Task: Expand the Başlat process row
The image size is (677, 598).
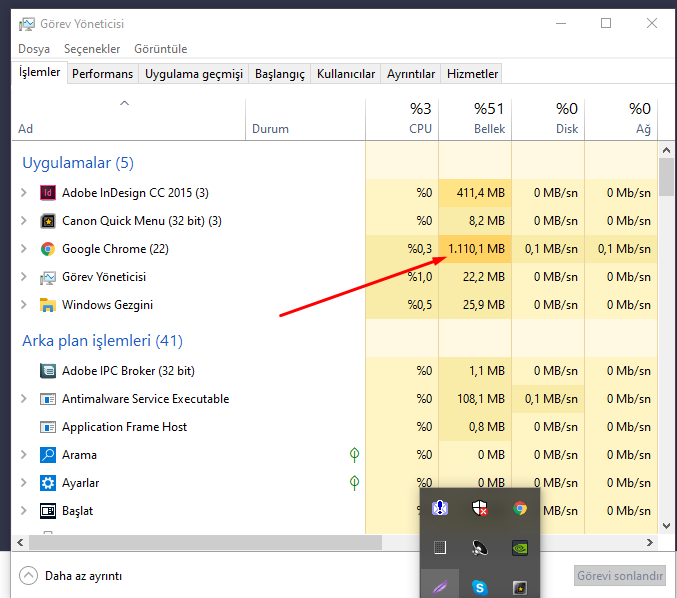Action: pos(24,511)
